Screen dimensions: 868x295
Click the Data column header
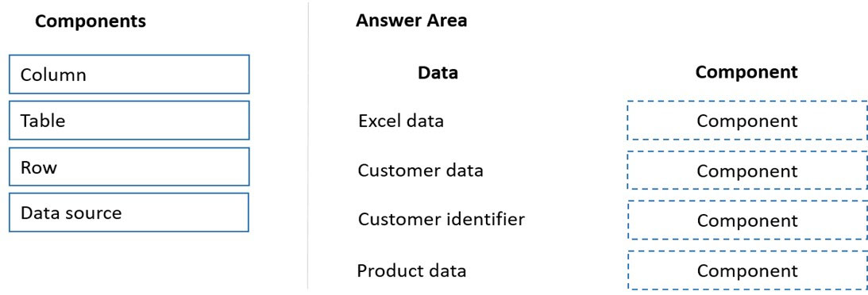pyautogui.click(x=438, y=72)
